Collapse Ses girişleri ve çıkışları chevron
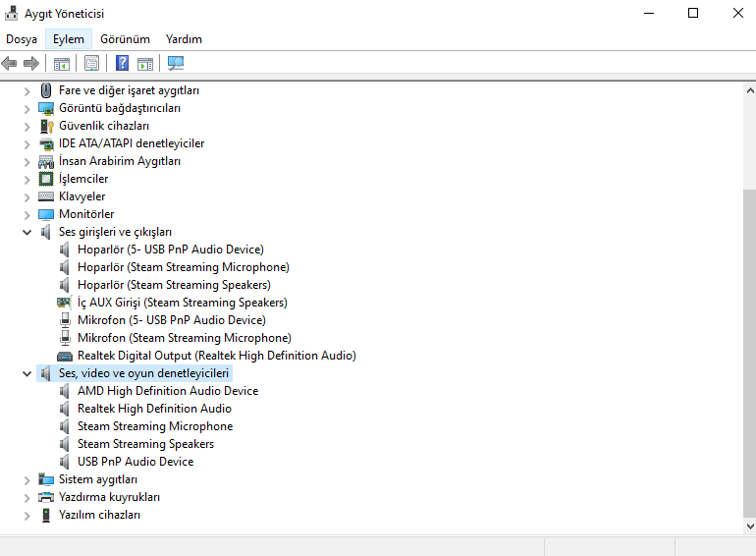Screen dimensions: 756x556 [27, 233]
